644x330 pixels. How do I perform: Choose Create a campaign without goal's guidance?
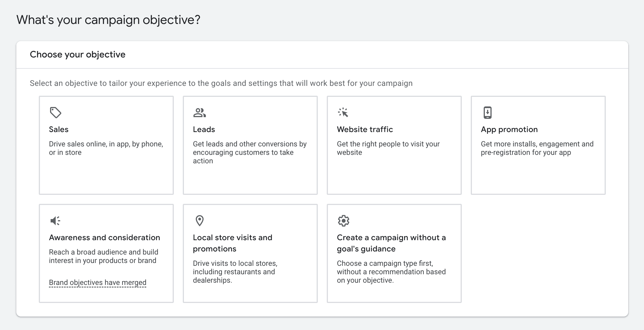coord(391,243)
